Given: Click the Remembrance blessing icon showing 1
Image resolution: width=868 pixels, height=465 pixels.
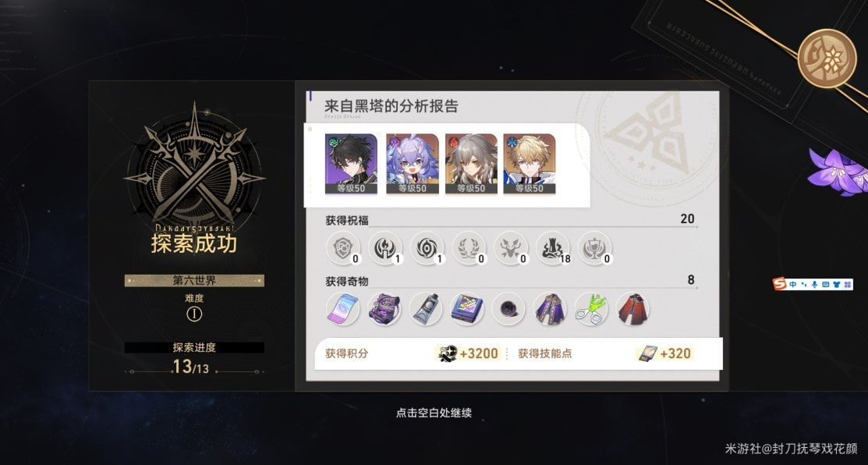Looking at the screenshot, I should tap(384, 248).
